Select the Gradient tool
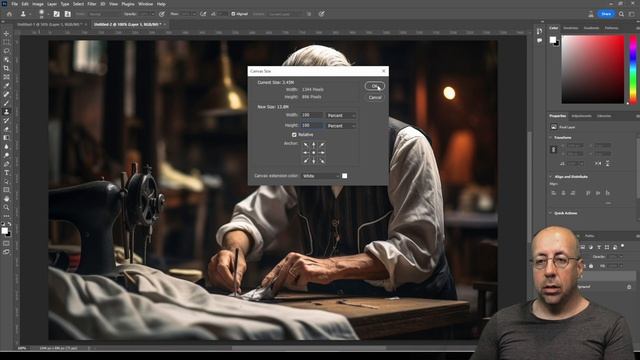640x360 pixels. coord(6,138)
